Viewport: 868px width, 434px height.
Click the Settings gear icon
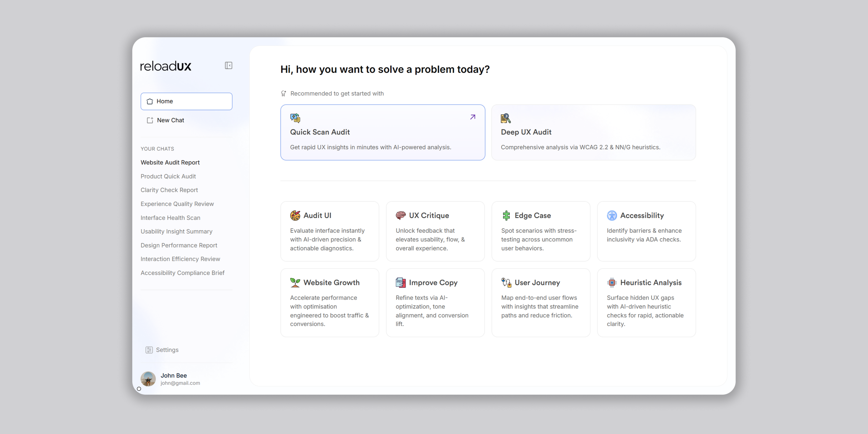click(x=149, y=350)
